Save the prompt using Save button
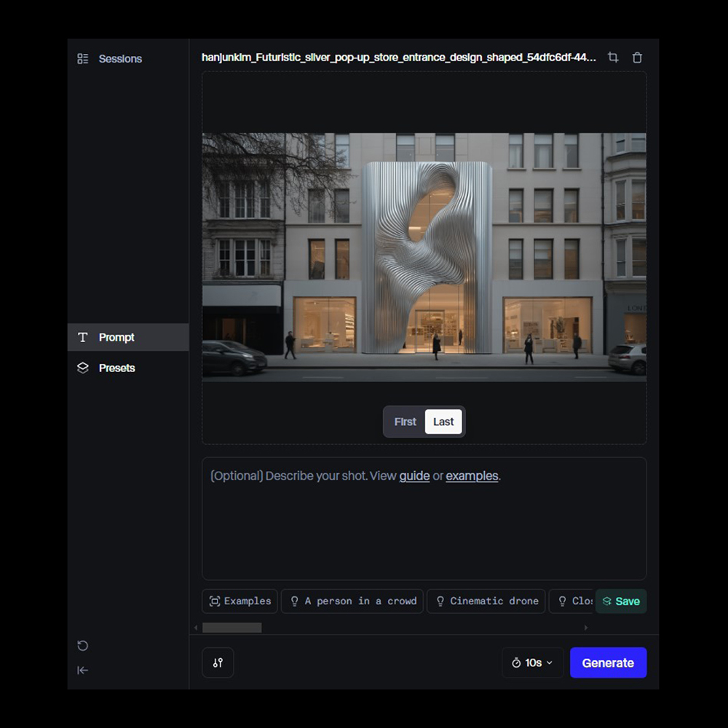 (x=621, y=601)
